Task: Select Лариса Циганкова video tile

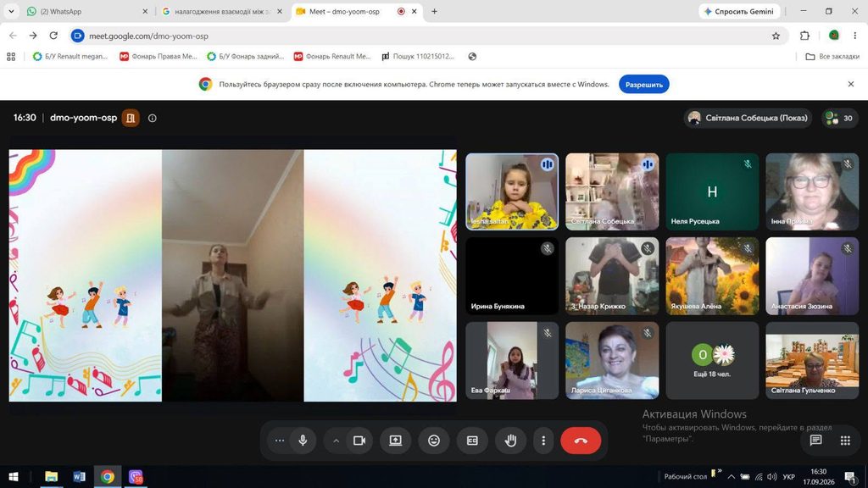Action: 612,360
